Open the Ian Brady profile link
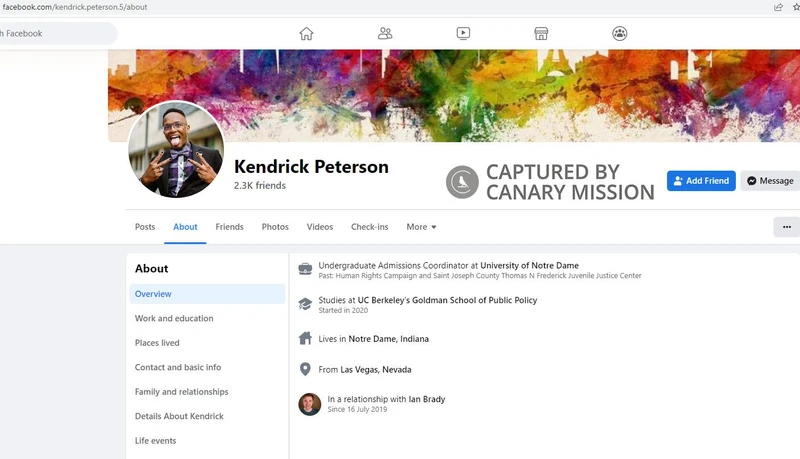The image size is (800, 459). pyautogui.click(x=427, y=399)
